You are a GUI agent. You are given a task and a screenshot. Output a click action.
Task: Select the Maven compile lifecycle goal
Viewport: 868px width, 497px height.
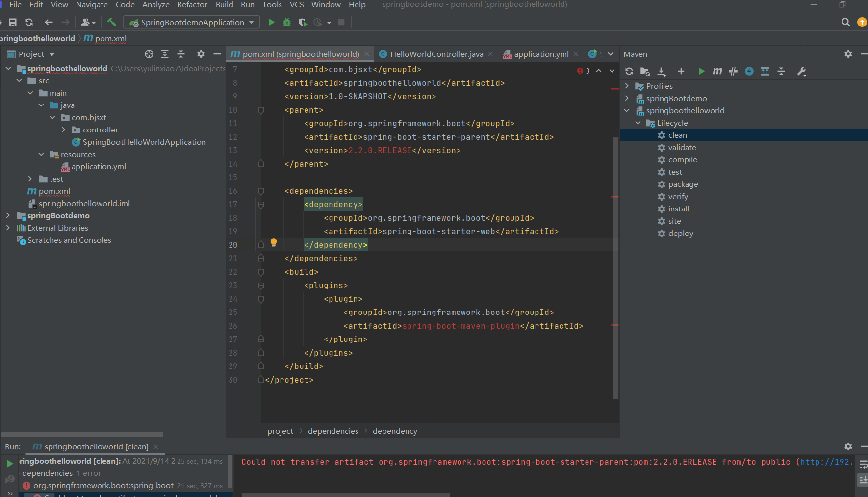(682, 159)
